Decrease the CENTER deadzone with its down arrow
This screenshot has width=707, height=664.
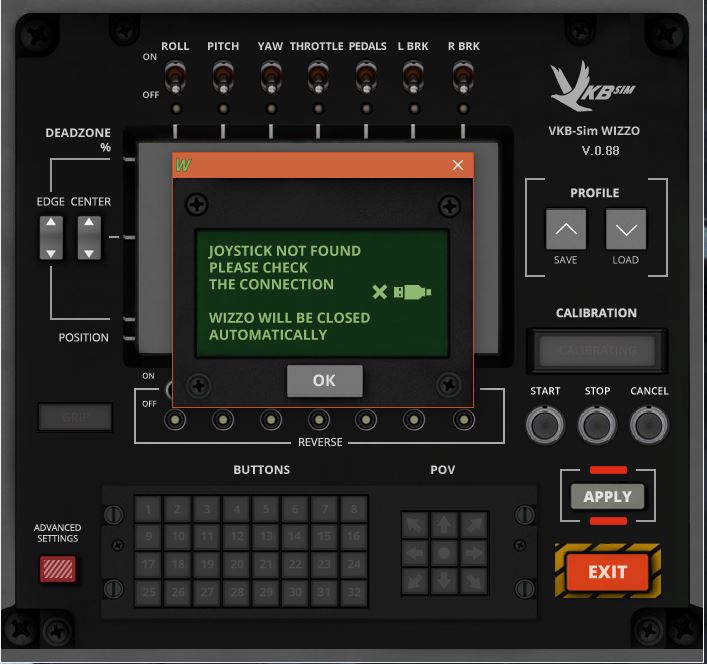[89, 253]
